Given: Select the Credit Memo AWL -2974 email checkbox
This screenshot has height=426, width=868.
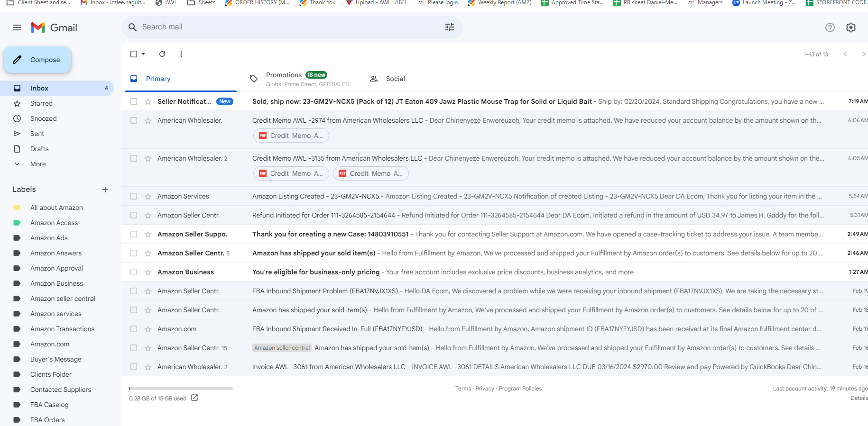Looking at the screenshot, I should (134, 120).
